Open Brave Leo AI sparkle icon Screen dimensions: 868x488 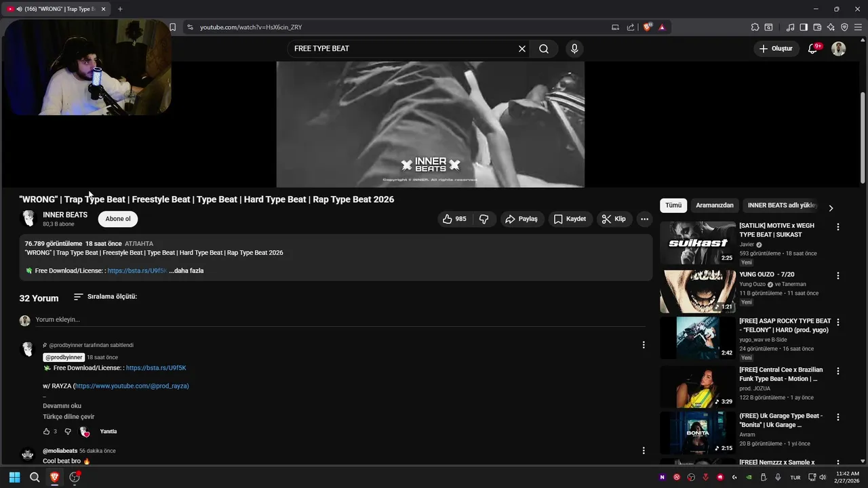pos(831,27)
